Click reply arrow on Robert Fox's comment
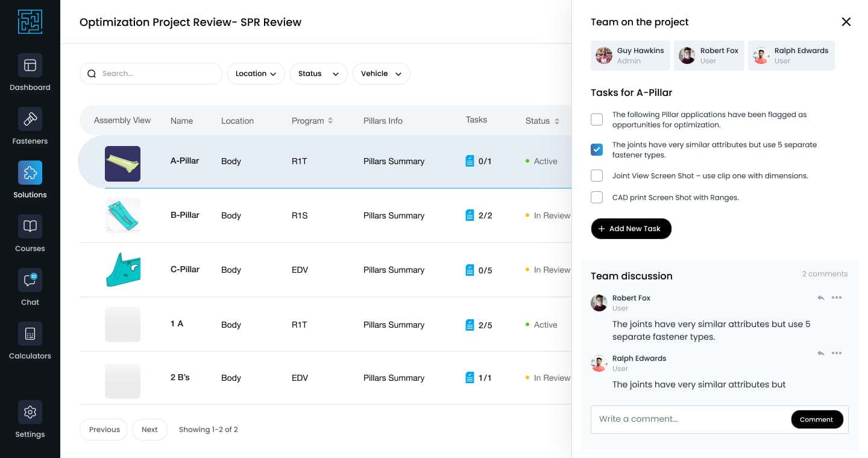The image size is (868, 458). click(820, 297)
